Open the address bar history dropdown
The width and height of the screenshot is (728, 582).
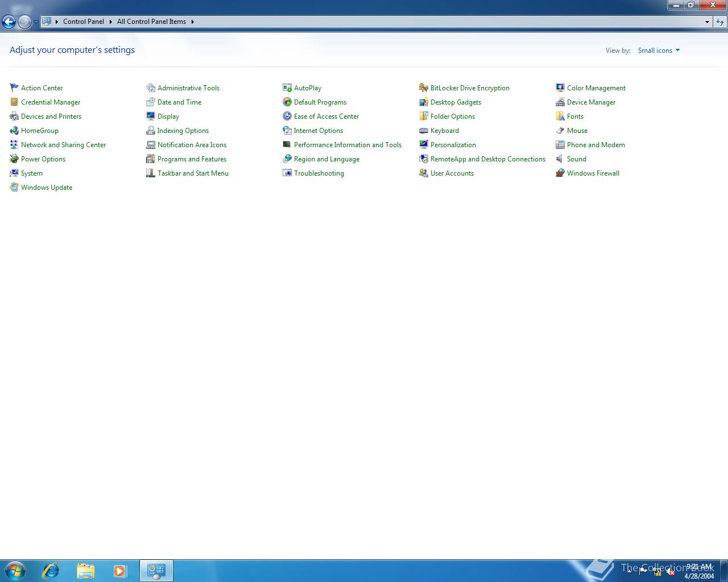pos(707,22)
